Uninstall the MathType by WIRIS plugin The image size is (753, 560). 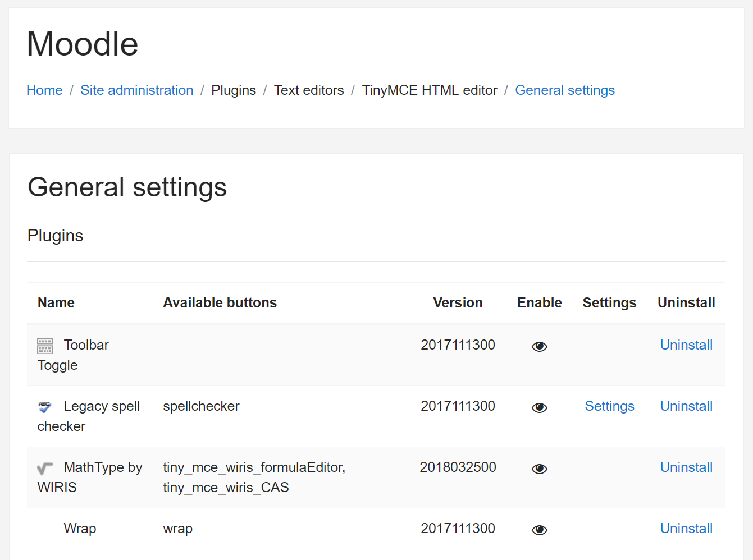pos(686,467)
